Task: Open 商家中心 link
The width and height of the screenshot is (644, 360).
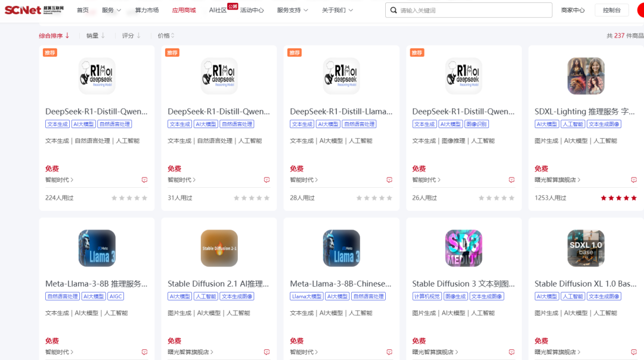Action: [x=572, y=10]
